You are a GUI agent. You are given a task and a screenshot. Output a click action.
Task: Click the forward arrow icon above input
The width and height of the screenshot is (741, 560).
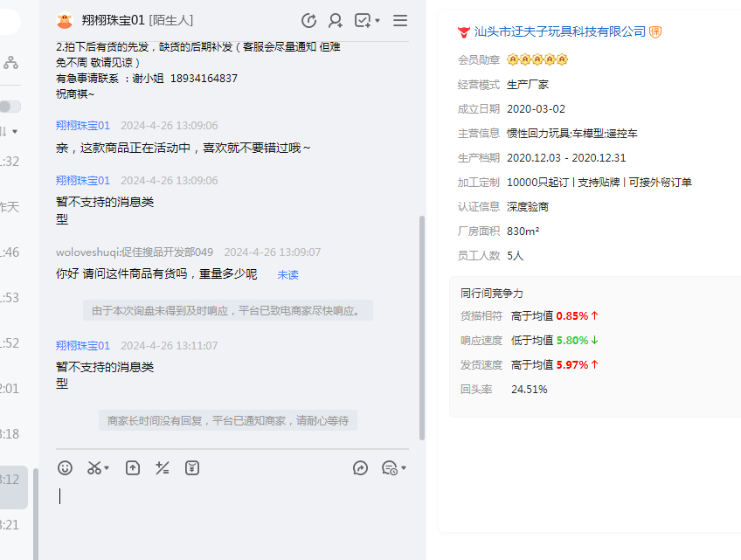tap(361, 468)
